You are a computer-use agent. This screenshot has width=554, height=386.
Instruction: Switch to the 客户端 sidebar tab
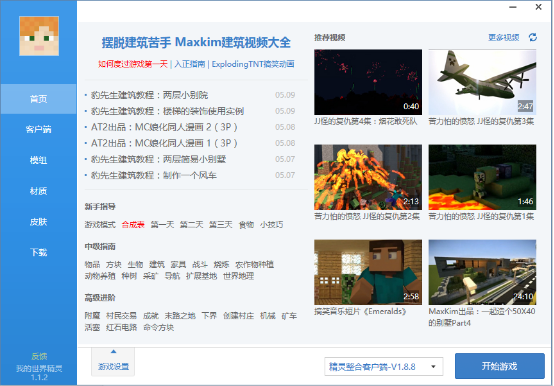(x=39, y=129)
